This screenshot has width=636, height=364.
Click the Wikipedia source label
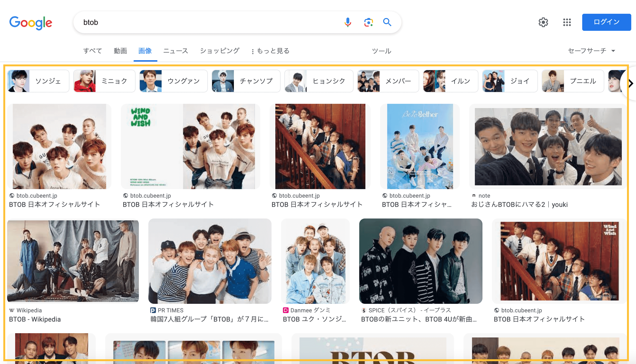coord(29,310)
